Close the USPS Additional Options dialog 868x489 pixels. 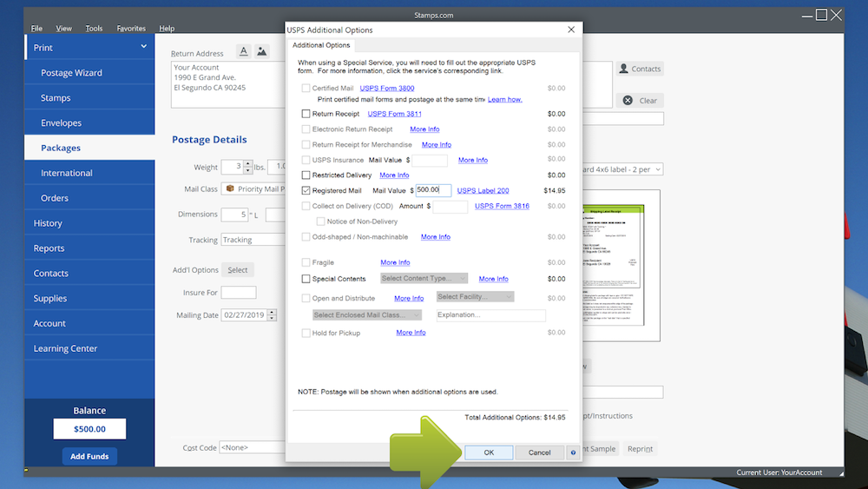point(571,30)
